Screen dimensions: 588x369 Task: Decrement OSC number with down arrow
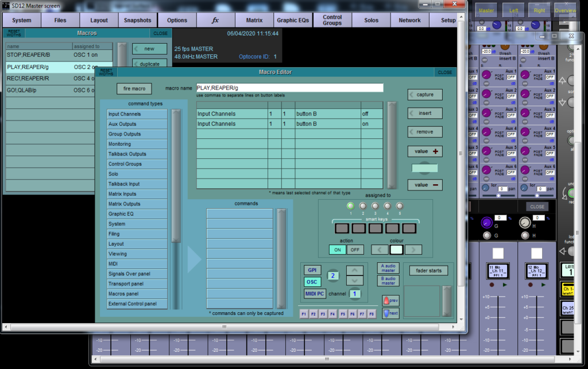pyautogui.click(x=355, y=281)
